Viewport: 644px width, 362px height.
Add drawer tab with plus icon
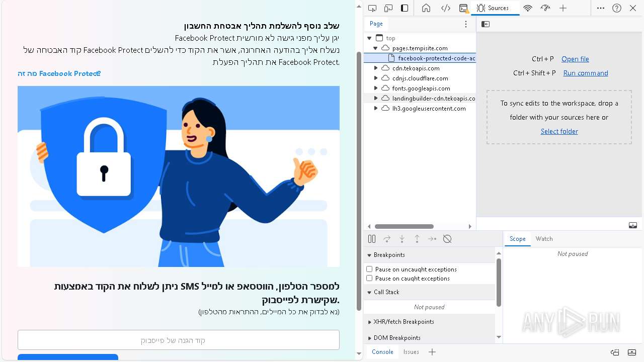coord(432,352)
